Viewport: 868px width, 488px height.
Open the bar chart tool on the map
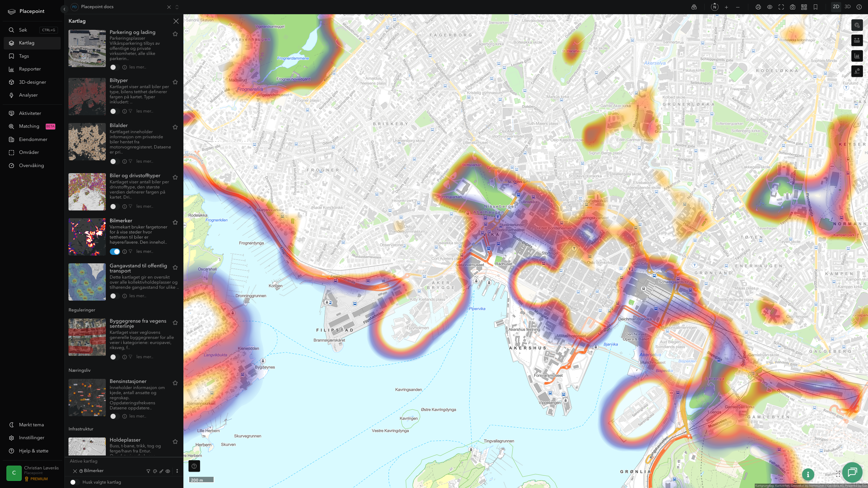(857, 56)
